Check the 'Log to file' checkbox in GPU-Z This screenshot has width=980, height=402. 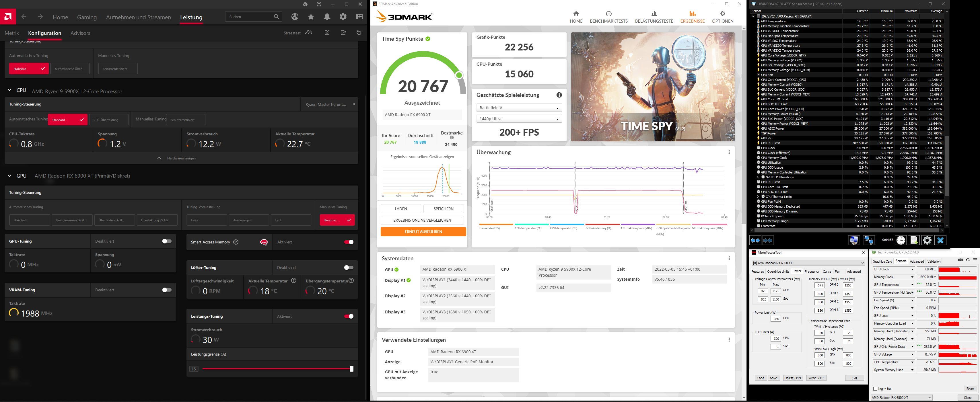point(875,389)
